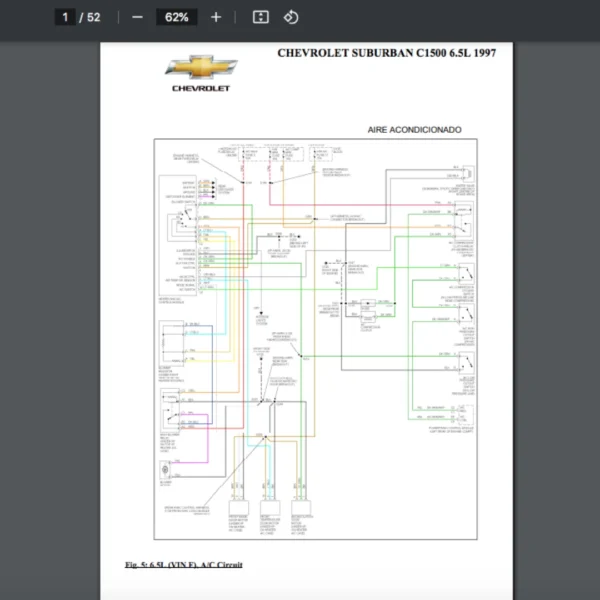
Task: Click the Fig. 5 A/C Circuit caption
Action: (x=183, y=565)
